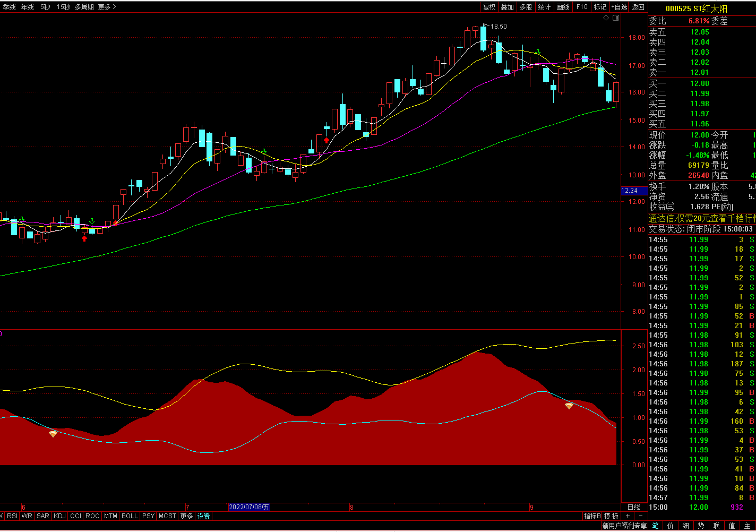
Task: Switch to the WR indicator tab
Action: coord(27,516)
